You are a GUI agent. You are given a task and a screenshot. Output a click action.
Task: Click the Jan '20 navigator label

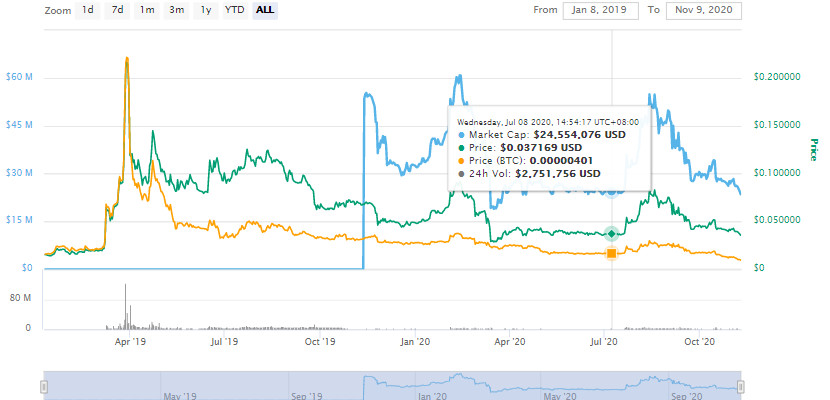point(433,395)
